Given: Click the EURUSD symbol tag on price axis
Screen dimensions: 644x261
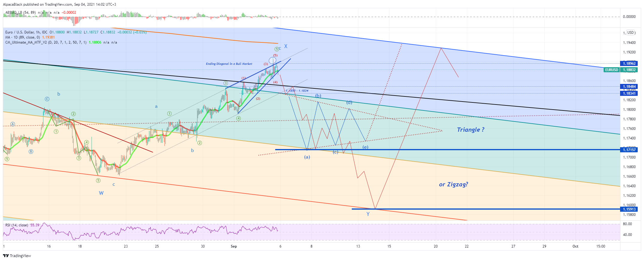Looking at the screenshot, I should [x=611, y=70].
